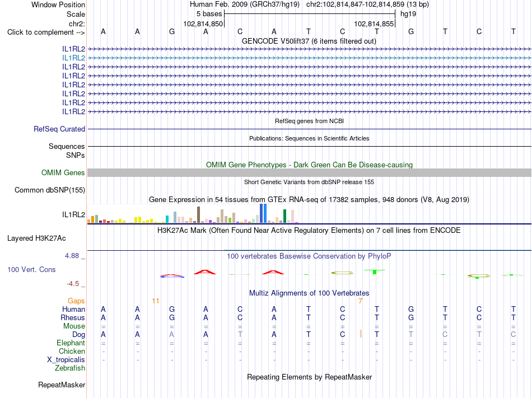Click the gray OMIM Genes item bar
Image resolution: width=532 pixels, height=398 pixels.
(x=309, y=172)
